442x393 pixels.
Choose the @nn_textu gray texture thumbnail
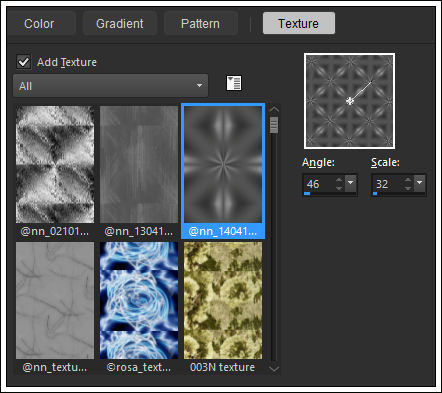coord(55,300)
